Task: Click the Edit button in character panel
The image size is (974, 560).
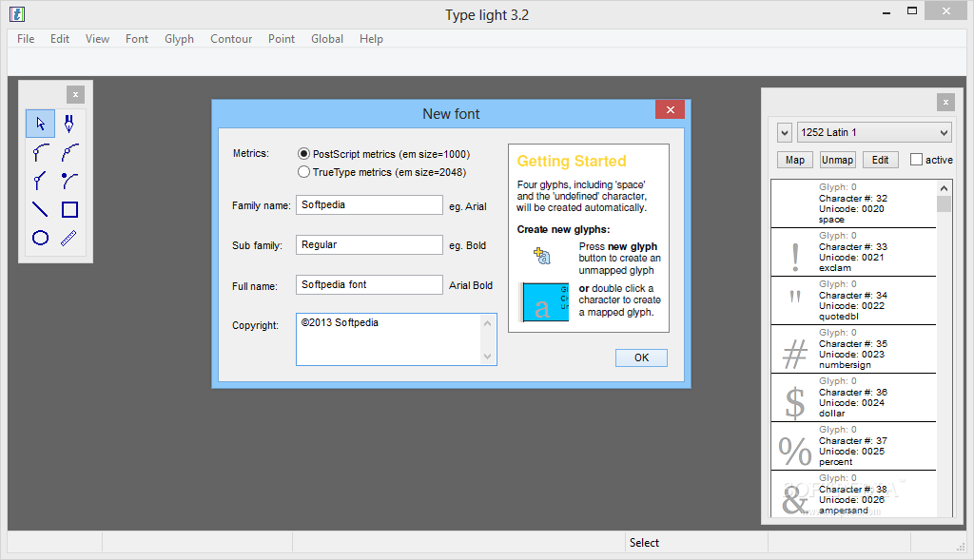Action: (x=880, y=160)
